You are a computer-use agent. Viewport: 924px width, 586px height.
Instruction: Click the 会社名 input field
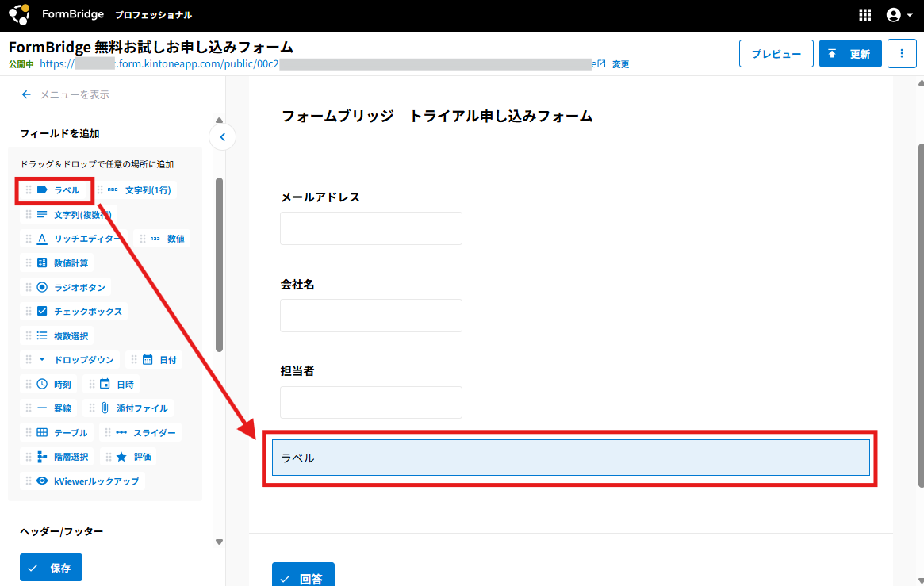[x=371, y=316]
